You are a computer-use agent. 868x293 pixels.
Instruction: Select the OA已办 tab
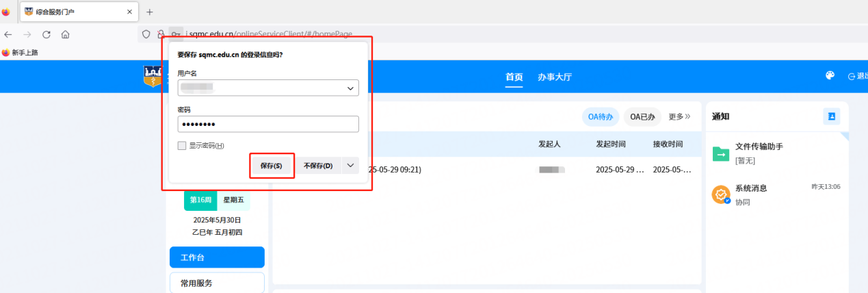tap(642, 117)
